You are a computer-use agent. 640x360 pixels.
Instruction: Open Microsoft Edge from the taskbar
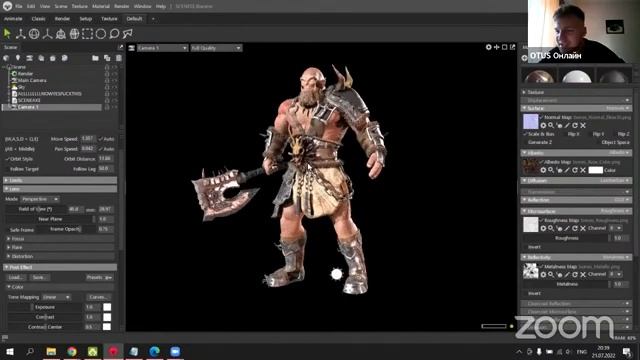154,351
